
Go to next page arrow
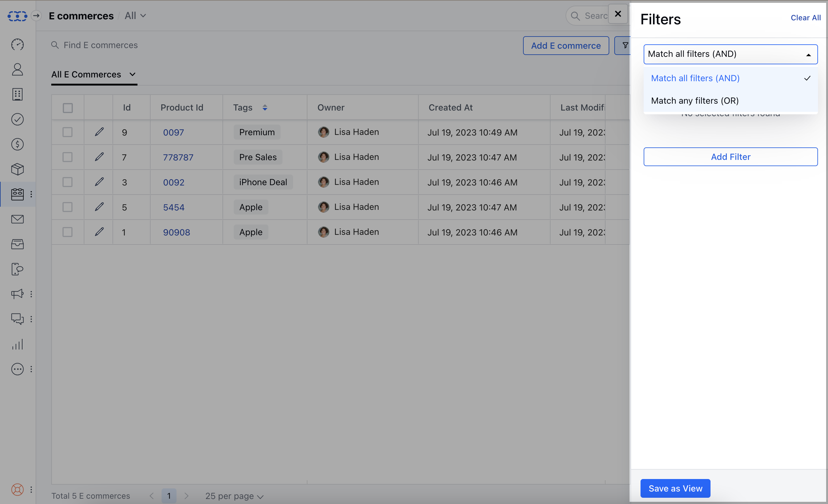coord(187,496)
